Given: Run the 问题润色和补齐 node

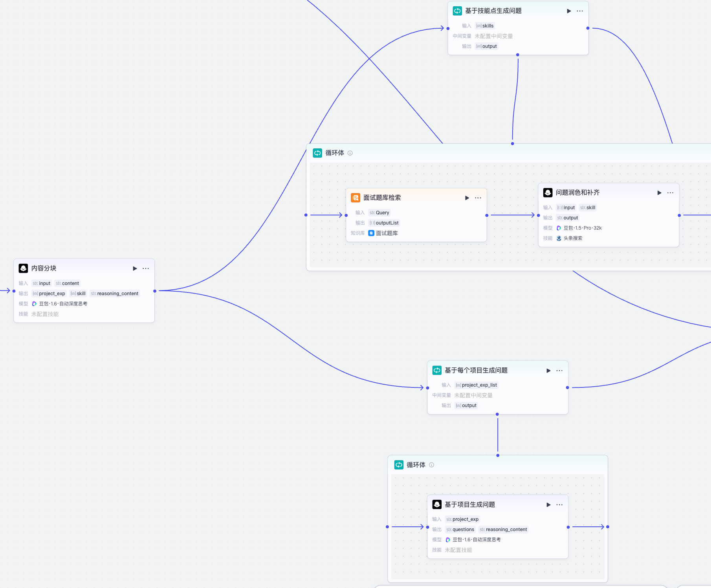Looking at the screenshot, I should 660,193.
